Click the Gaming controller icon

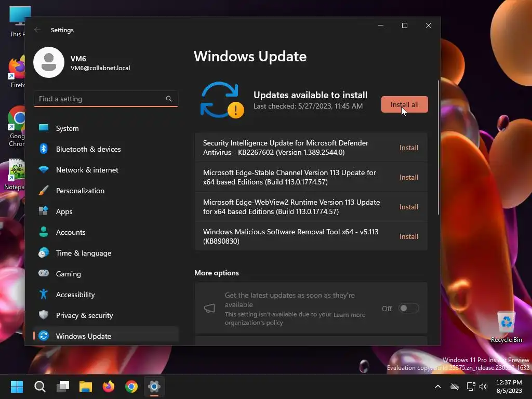44,273
